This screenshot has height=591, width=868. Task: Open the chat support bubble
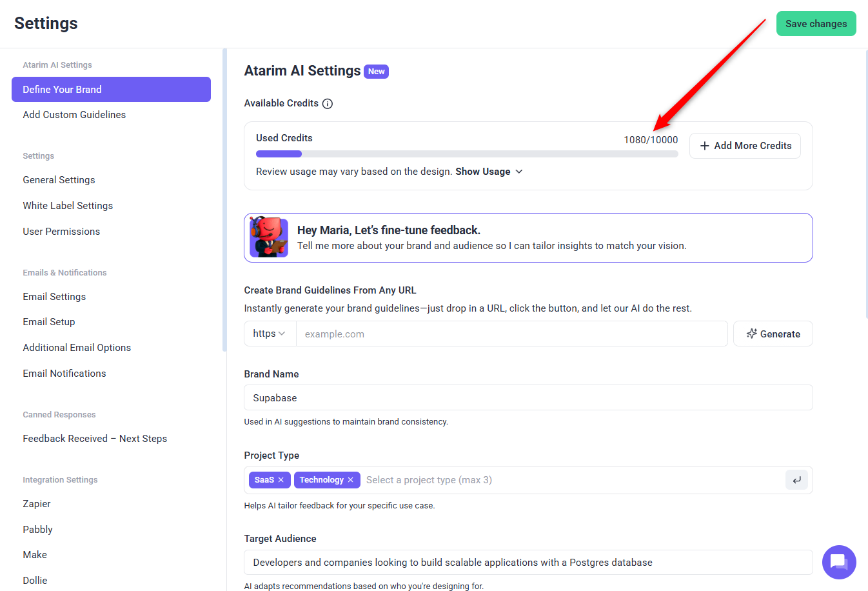click(839, 562)
